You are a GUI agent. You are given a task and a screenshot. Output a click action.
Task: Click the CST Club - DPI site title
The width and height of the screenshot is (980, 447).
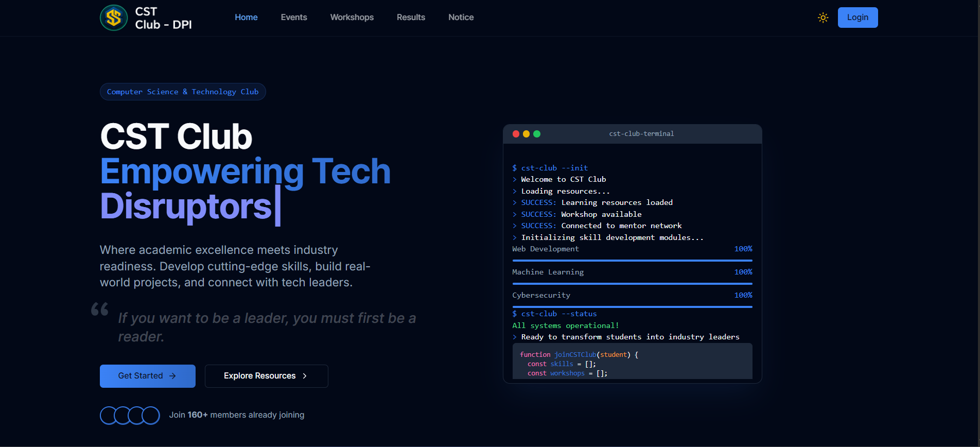pos(163,18)
